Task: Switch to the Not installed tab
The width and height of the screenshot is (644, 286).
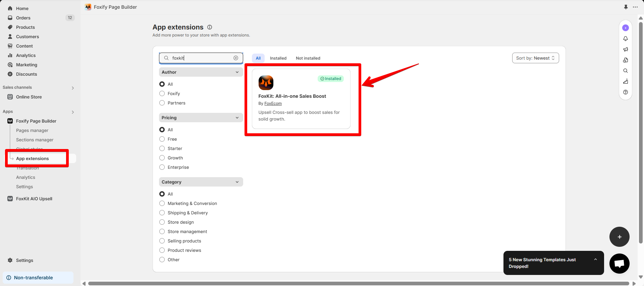Action: pos(308,58)
